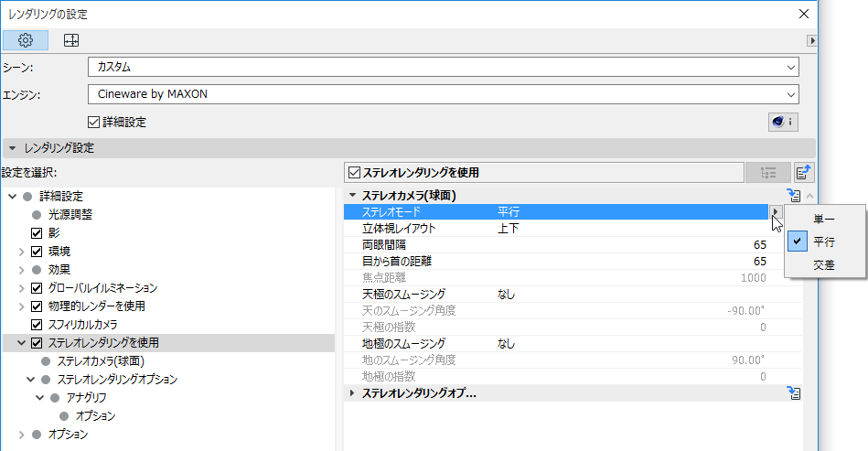
Task: Click the ステレオレンダリングオプ… group jump icon
Action: click(794, 393)
